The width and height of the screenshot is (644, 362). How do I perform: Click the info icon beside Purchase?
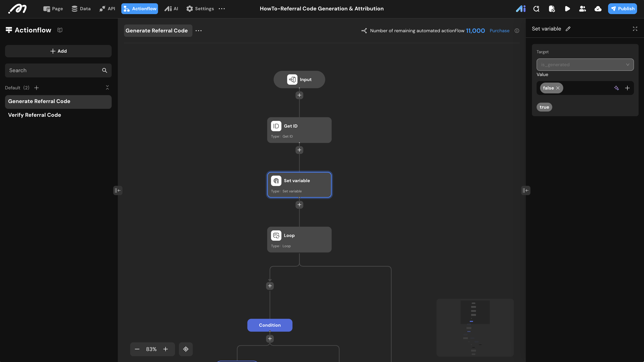click(517, 31)
